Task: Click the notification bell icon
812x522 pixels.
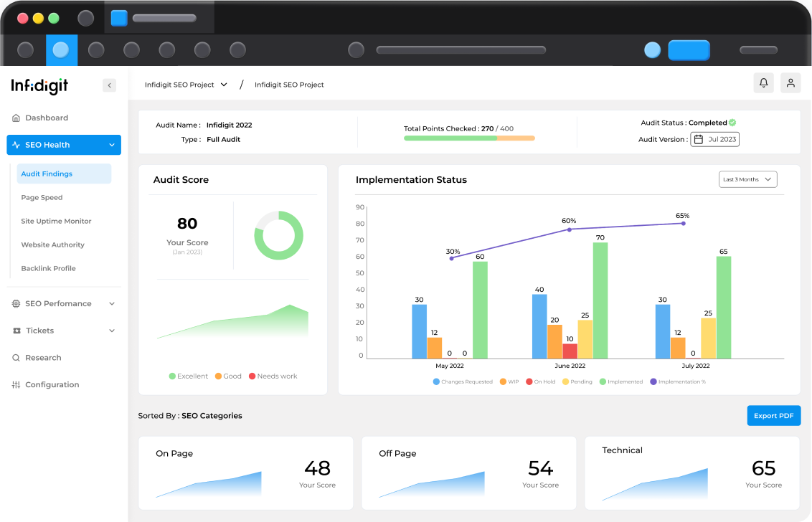Action: 764,83
